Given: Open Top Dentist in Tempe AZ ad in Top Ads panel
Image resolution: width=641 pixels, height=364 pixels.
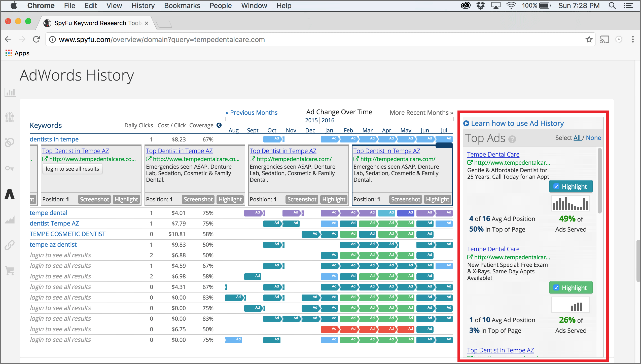Looking at the screenshot, I should coord(501,350).
